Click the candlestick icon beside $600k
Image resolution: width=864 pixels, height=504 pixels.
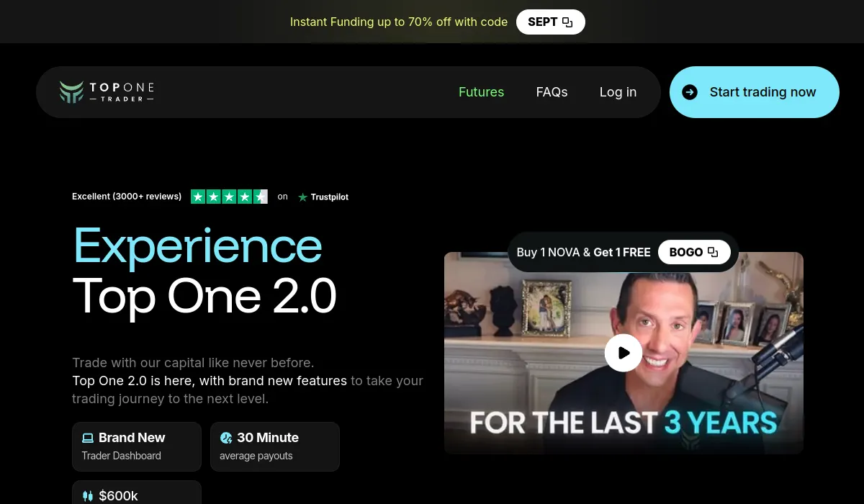pyautogui.click(x=88, y=496)
